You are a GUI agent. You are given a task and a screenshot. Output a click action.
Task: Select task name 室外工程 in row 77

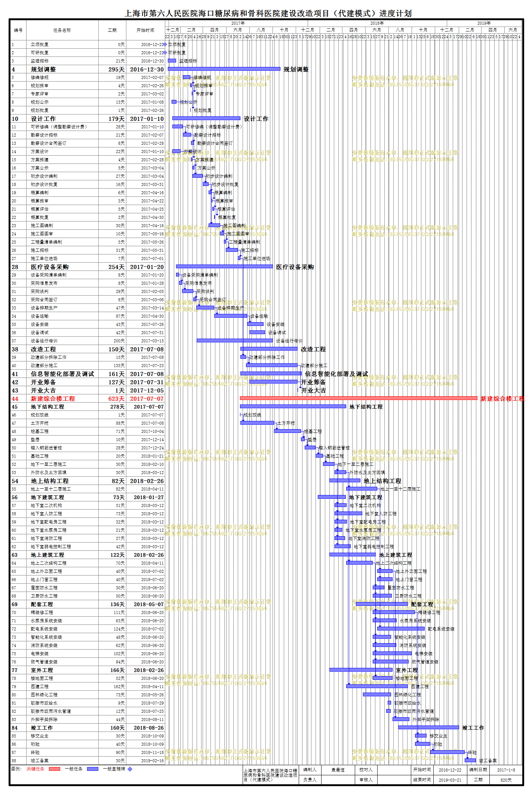coord(42,670)
